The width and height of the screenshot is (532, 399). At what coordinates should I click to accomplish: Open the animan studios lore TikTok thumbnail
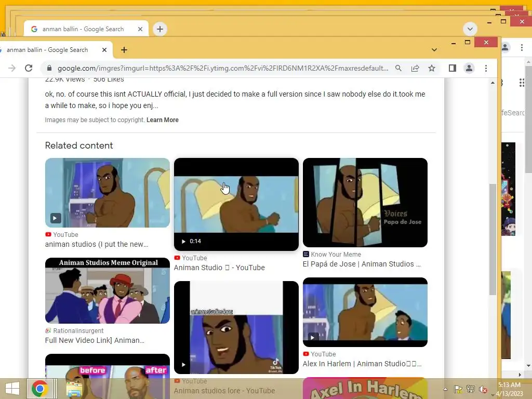click(x=236, y=327)
